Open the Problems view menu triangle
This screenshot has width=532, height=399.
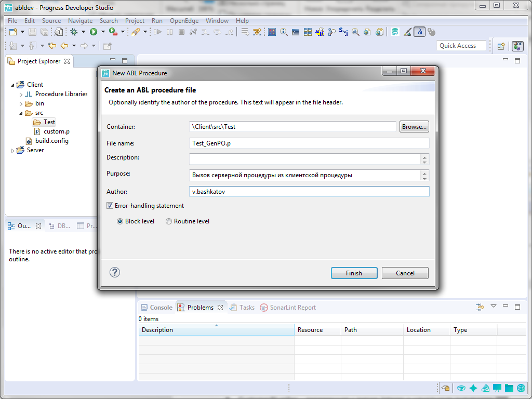[494, 307]
